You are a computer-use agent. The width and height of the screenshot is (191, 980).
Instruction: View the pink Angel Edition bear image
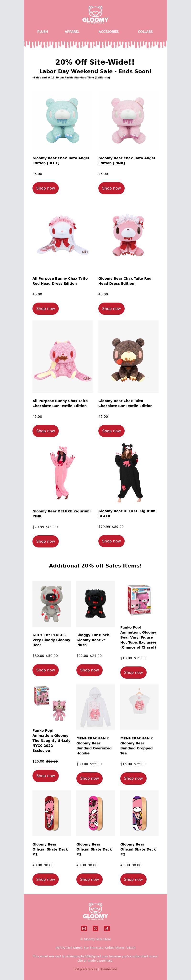[x=128, y=120]
